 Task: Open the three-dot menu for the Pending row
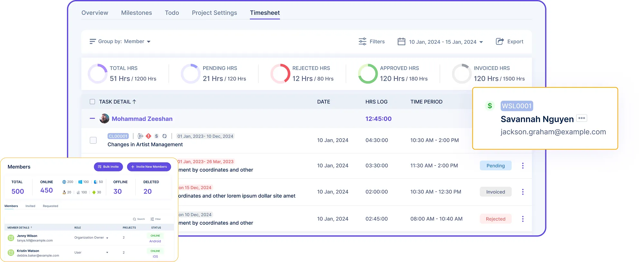[x=523, y=166]
